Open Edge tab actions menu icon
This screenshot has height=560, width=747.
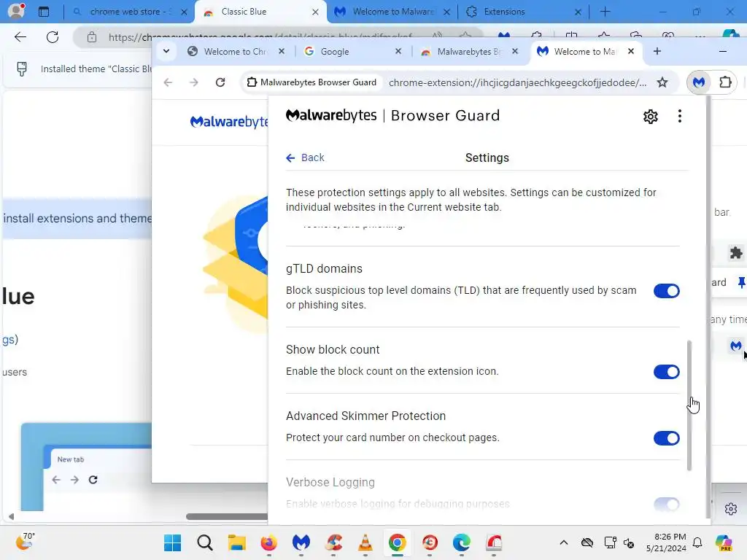43,12
